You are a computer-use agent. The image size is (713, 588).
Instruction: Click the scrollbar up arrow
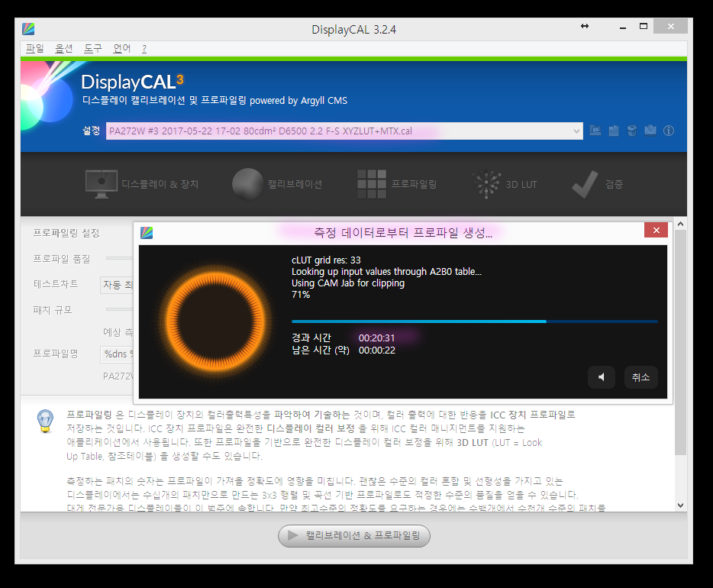680,224
